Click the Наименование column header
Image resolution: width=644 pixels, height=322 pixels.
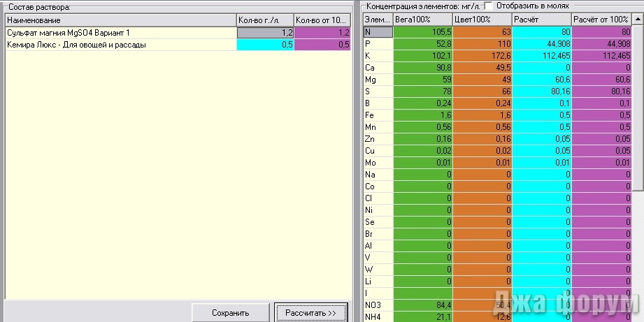point(119,20)
